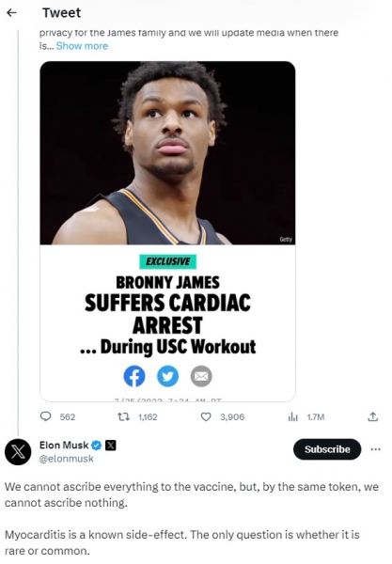This screenshot has height=564, width=392.
Task: Click the blue verified checkmark badge
Action: click(97, 446)
